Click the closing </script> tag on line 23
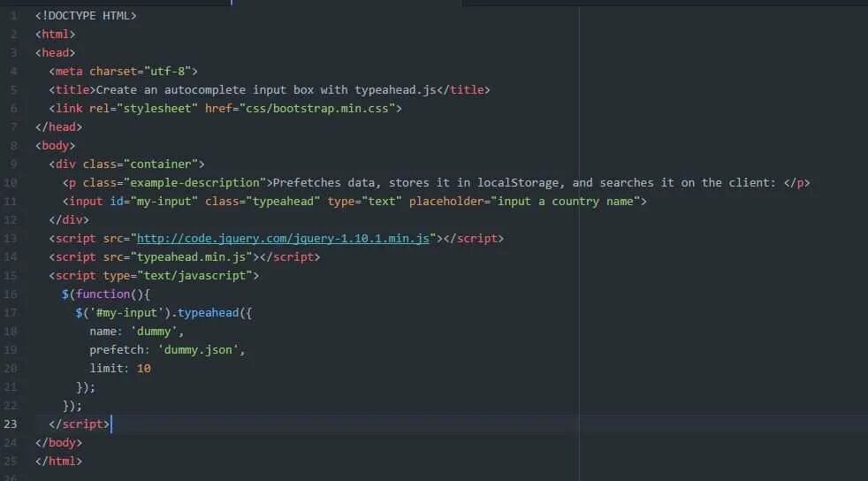868x481 pixels. 80,424
